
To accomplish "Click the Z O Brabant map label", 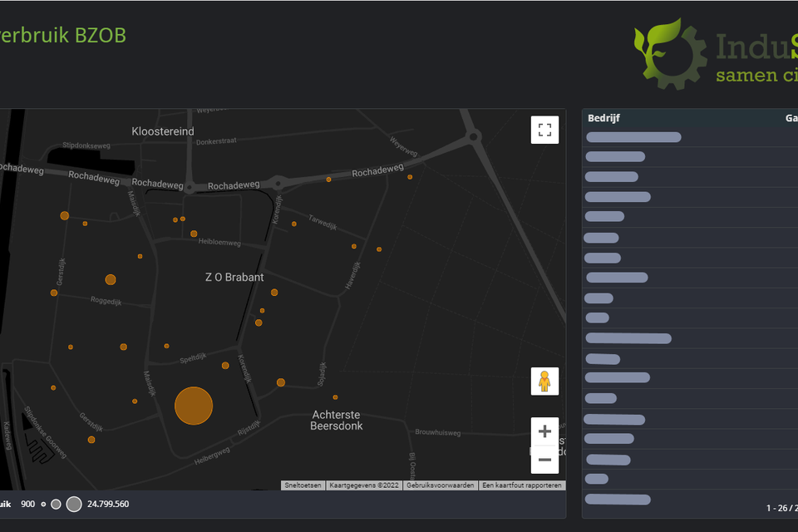I will (234, 278).
